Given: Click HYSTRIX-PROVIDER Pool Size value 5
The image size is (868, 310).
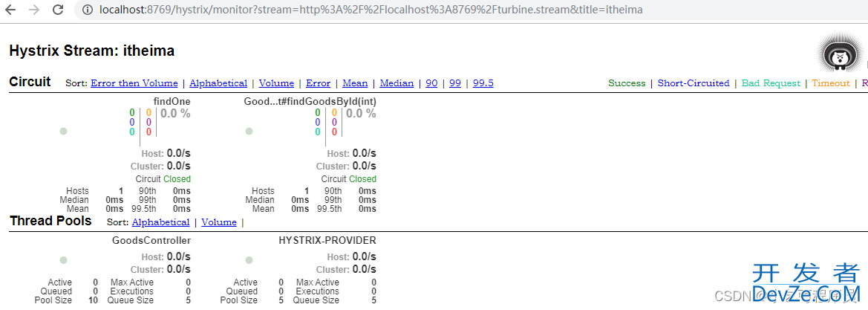Looking at the screenshot, I should pyautogui.click(x=281, y=300).
